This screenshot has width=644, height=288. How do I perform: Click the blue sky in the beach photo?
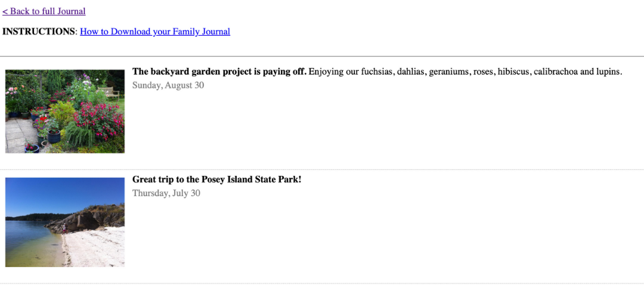pos(60,192)
